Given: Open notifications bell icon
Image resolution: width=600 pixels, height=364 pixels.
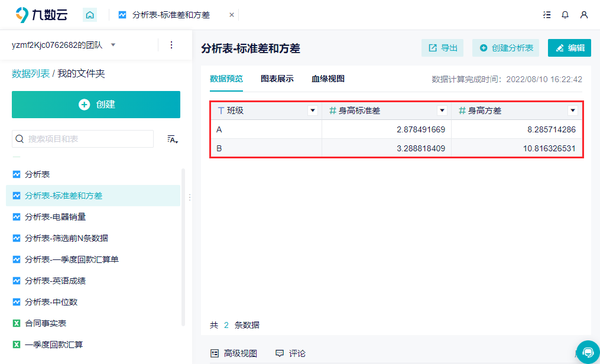Looking at the screenshot, I should (x=565, y=15).
